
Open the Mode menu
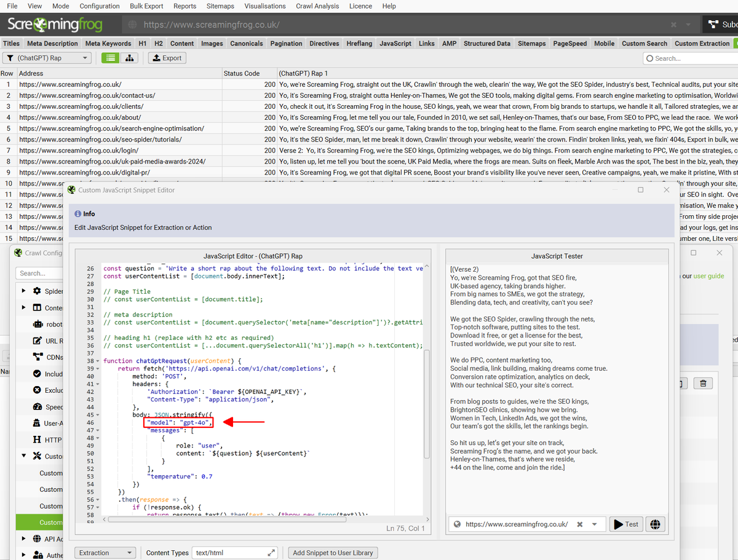[61, 6]
